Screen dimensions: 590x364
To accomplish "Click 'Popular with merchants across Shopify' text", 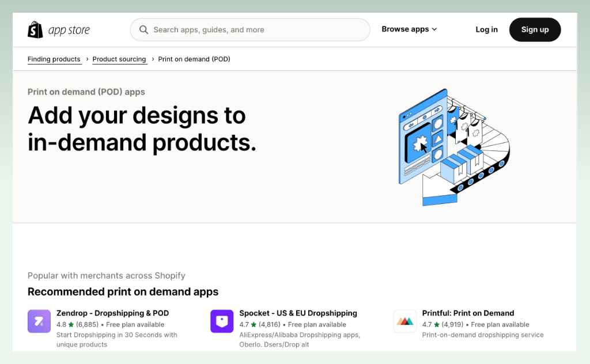I will 107,276.
